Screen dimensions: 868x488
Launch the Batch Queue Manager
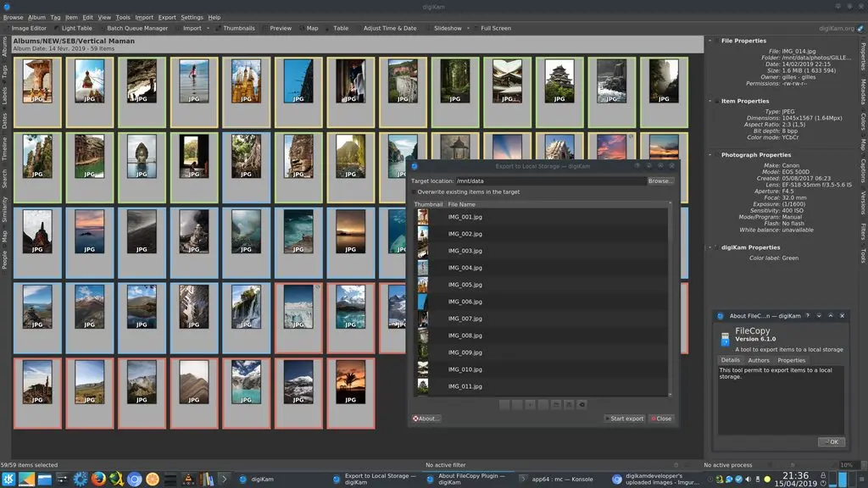tap(136, 28)
